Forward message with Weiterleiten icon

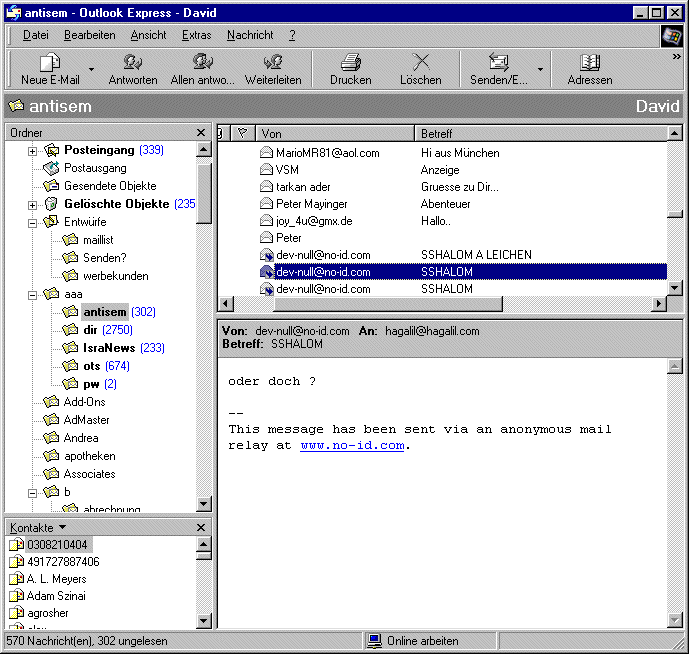[273, 63]
